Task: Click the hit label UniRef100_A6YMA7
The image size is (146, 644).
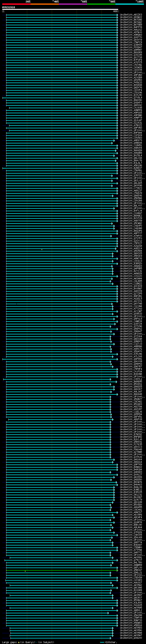Action: point(131,635)
